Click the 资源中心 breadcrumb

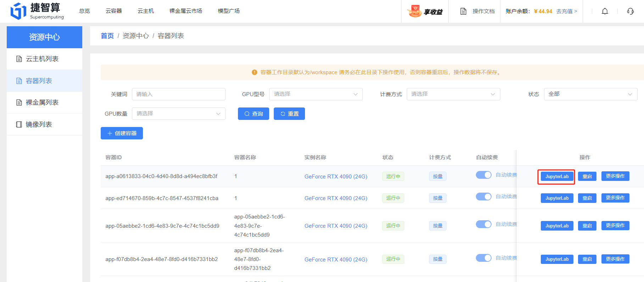coord(136,36)
